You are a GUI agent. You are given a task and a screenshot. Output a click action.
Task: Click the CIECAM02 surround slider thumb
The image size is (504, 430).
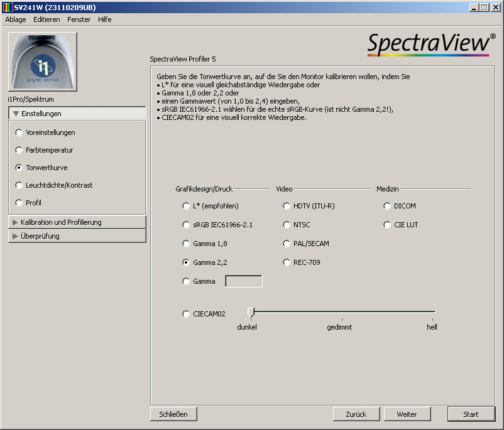pyautogui.click(x=251, y=312)
